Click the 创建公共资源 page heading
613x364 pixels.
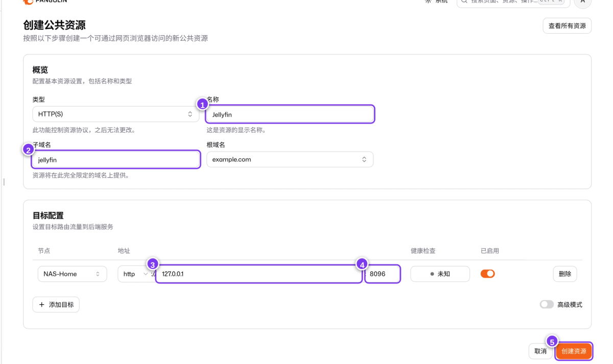[54, 25]
